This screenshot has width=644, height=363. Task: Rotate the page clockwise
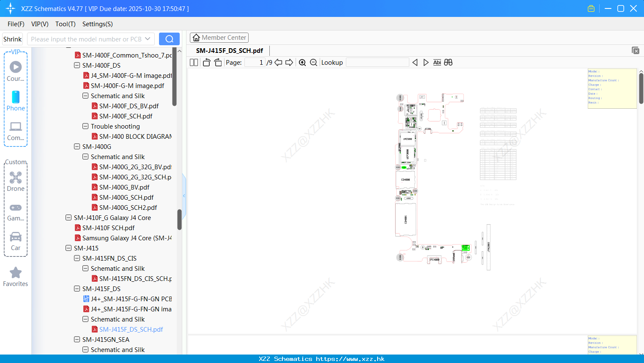218,63
